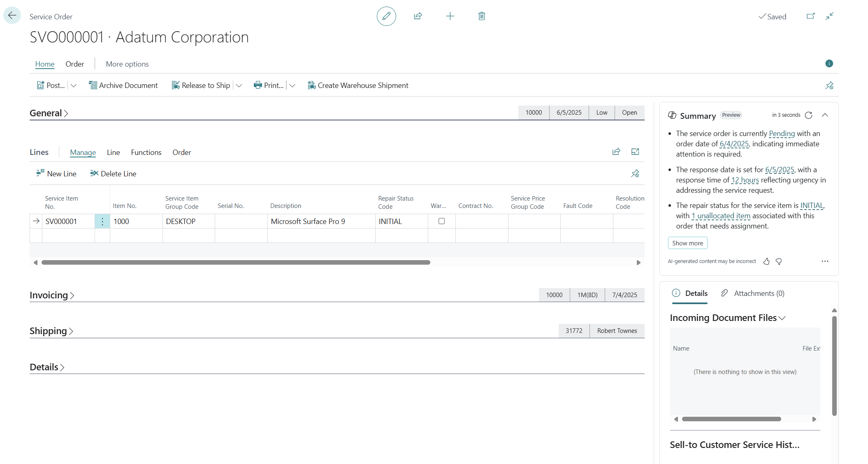
Task: Give thumbs up on summary
Action: [766, 261]
